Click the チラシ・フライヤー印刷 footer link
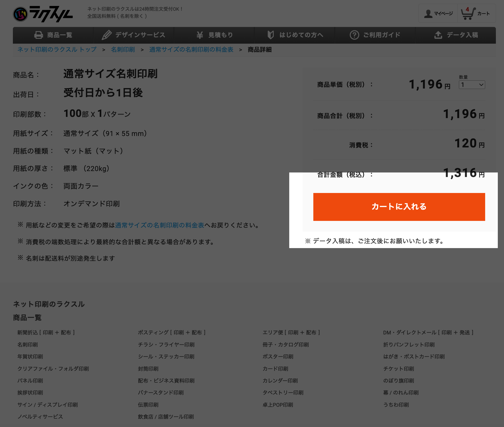 coord(166,344)
